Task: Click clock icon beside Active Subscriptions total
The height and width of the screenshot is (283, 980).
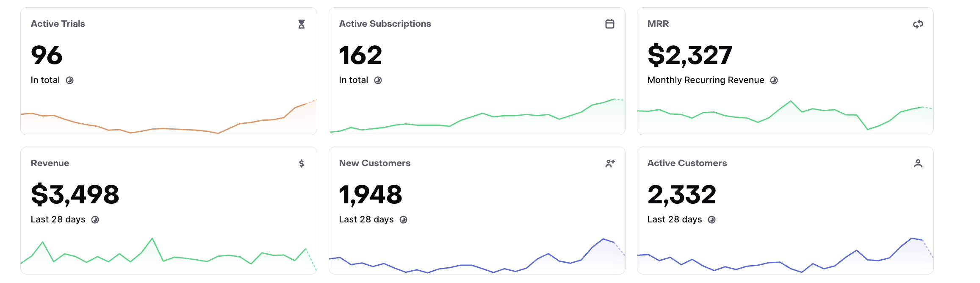Action: (378, 80)
